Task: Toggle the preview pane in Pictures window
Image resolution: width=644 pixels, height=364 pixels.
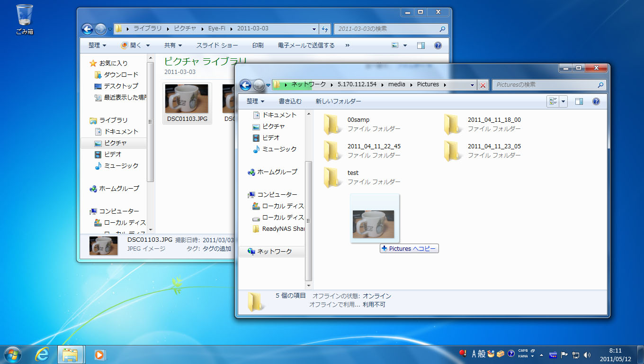Action: [579, 101]
